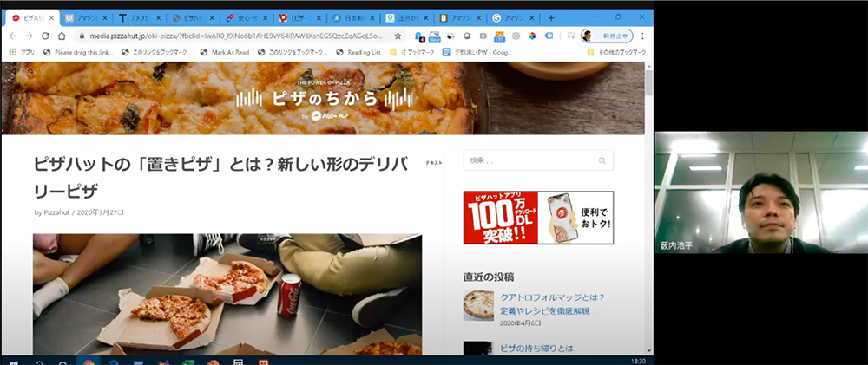Click the page vertical scrollbar thumb
This screenshot has height=365, width=868.
coord(648,83)
